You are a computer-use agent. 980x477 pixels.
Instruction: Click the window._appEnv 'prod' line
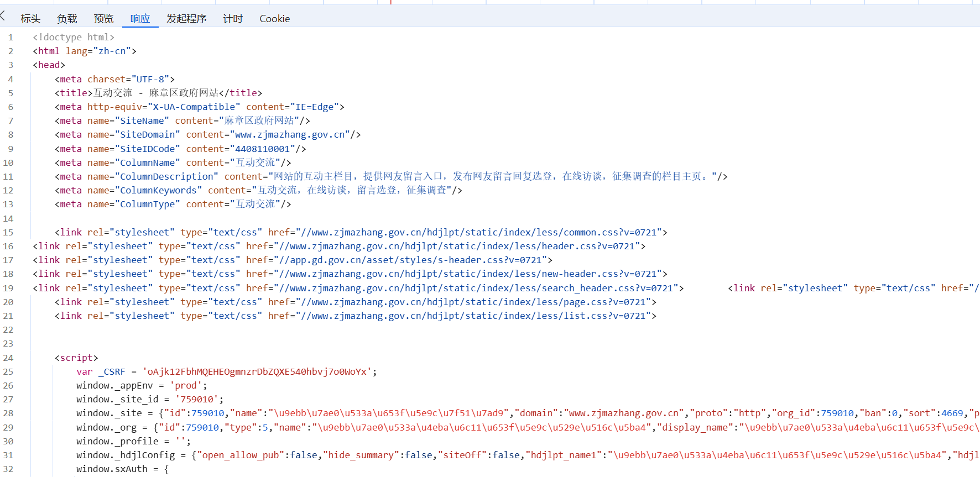coord(142,385)
